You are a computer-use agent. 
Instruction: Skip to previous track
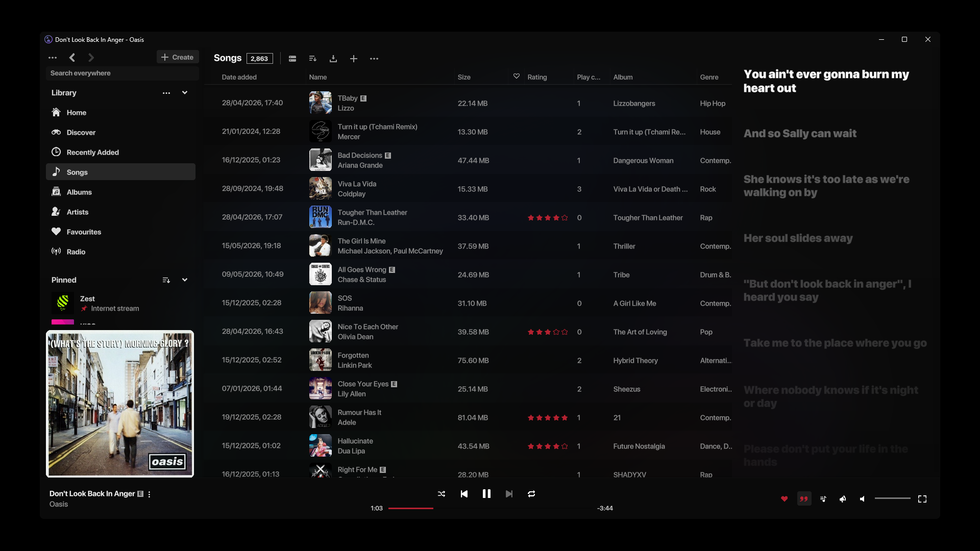464,494
